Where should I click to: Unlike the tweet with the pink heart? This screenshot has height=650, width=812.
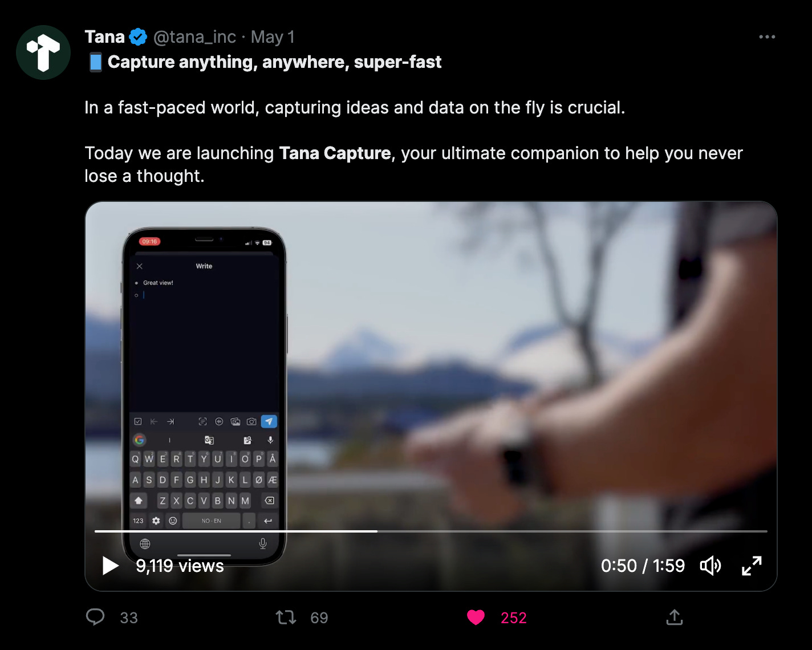click(476, 617)
